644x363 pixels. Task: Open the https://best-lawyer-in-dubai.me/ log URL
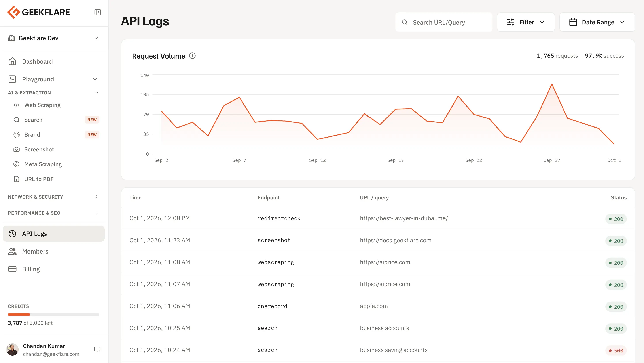tap(404, 218)
